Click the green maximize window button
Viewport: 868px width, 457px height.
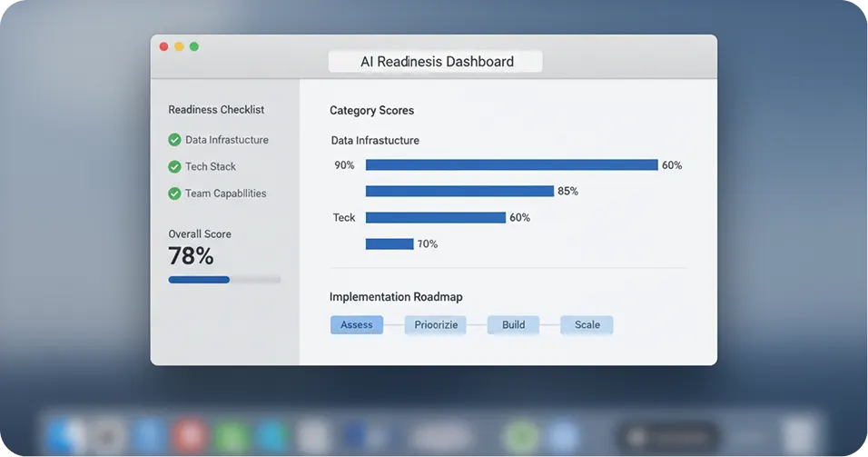coord(194,46)
